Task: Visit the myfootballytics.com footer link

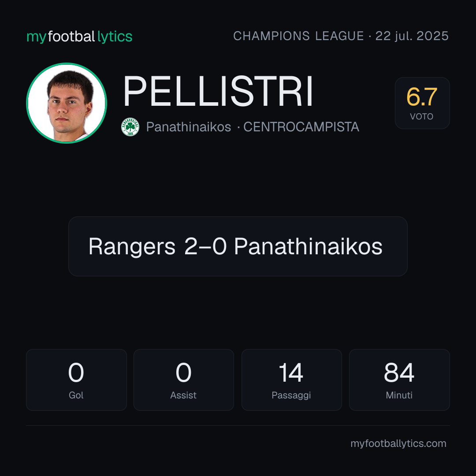Action: 398,443
